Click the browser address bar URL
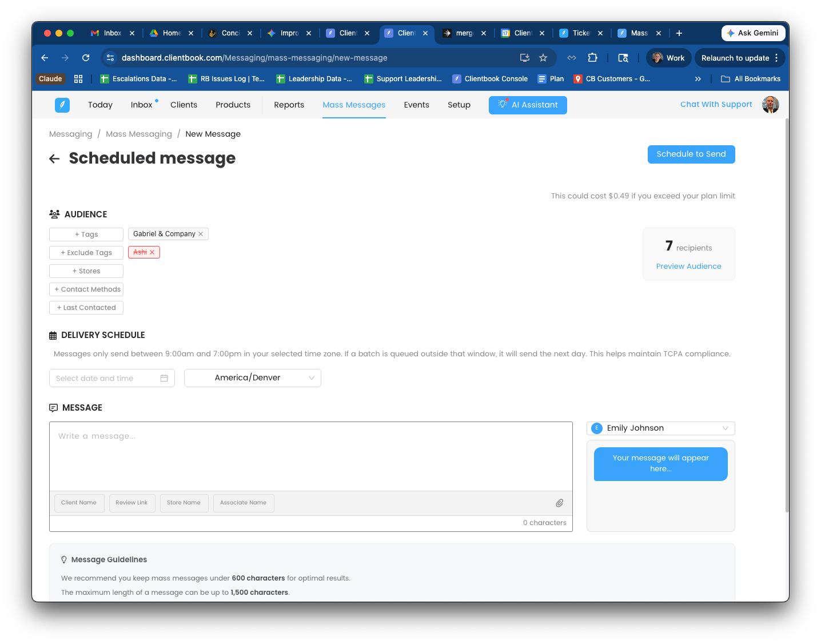 pos(254,58)
